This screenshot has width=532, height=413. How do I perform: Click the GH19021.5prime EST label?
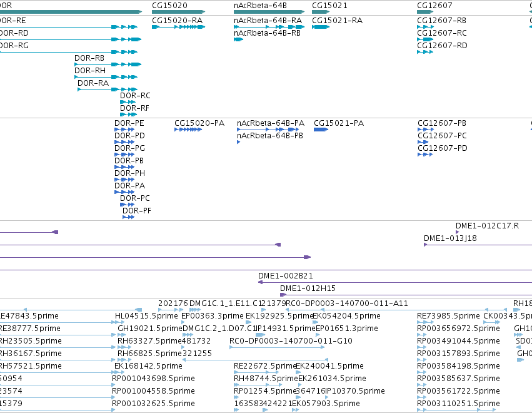point(150,329)
